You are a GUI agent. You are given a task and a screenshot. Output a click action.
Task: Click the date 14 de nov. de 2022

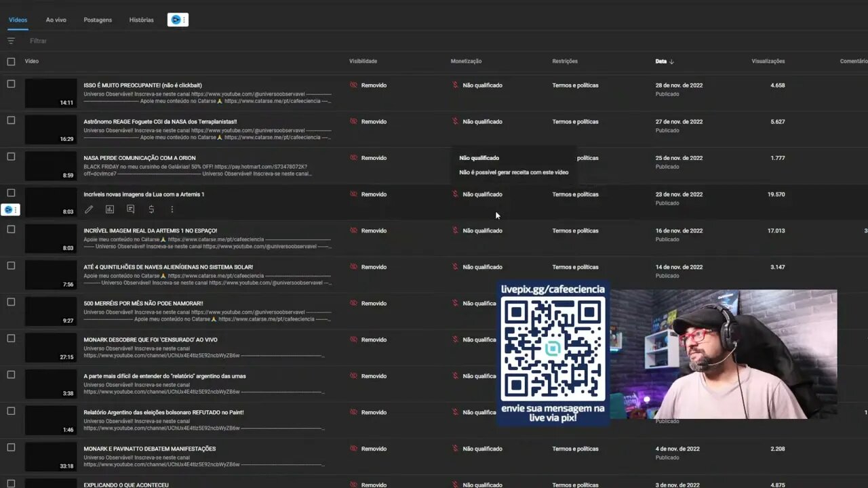coord(679,267)
